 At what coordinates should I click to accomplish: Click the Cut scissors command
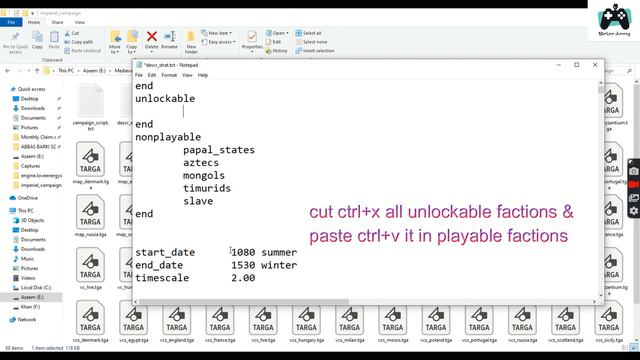tap(71, 33)
